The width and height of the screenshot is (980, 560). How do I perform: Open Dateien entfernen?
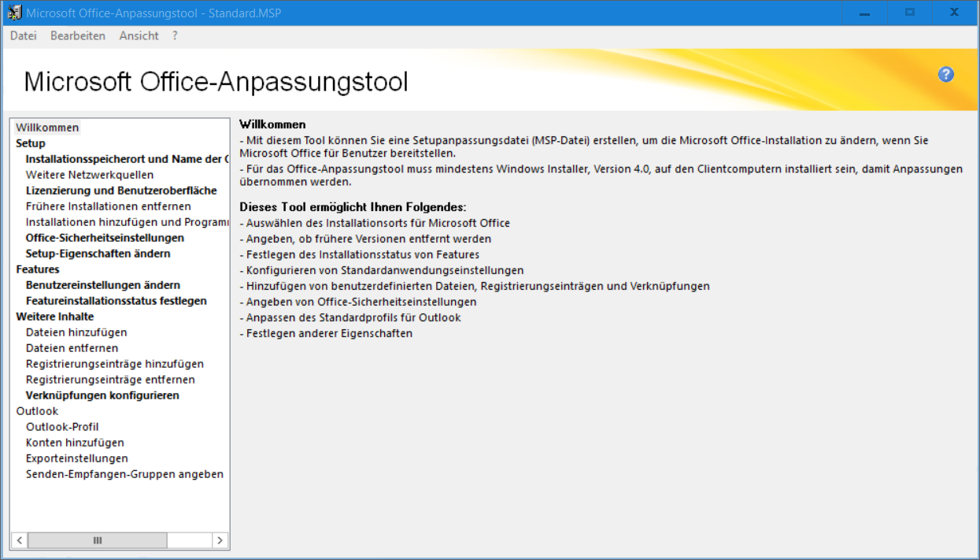click(x=72, y=348)
